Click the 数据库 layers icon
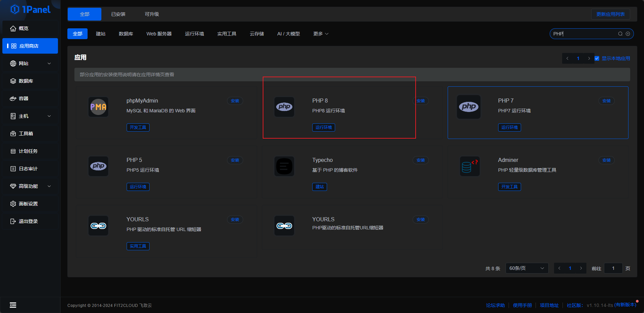The height and width of the screenshot is (313, 644). pyautogui.click(x=13, y=81)
